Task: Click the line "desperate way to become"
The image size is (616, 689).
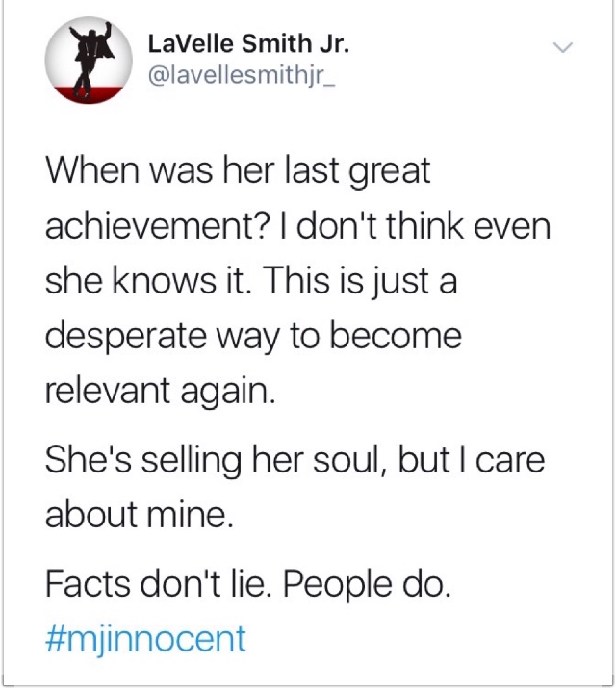Action: coord(253,337)
